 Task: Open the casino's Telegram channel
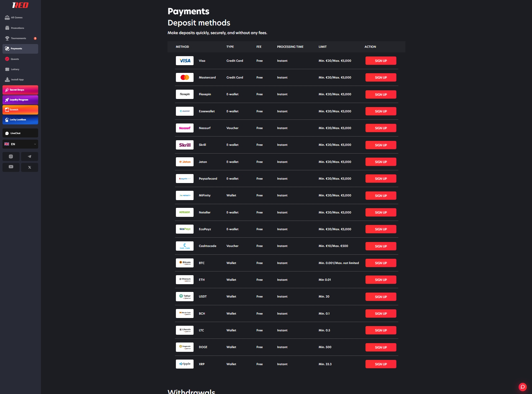pos(29,156)
